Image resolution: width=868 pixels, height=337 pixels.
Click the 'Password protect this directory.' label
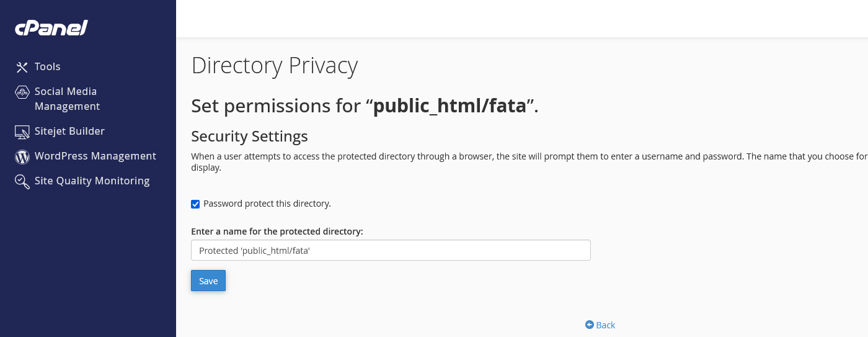point(267,204)
